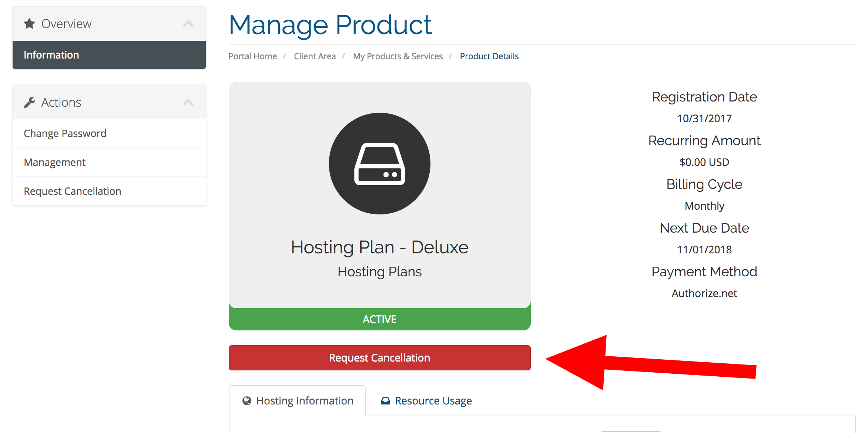Choose Request Cancellation in the sidebar
The height and width of the screenshot is (433, 868).
109,191
